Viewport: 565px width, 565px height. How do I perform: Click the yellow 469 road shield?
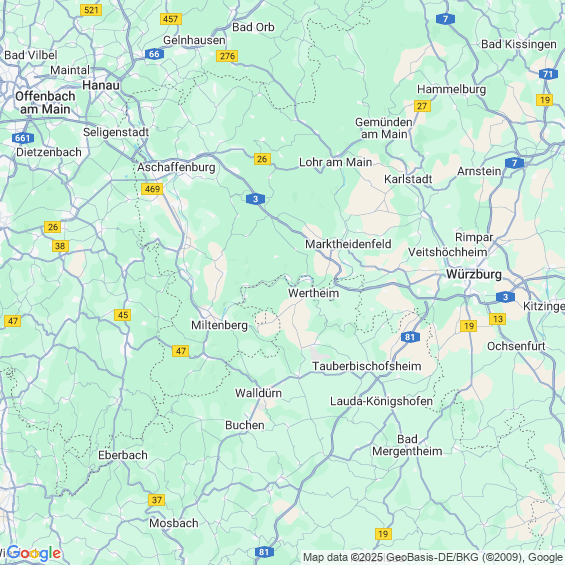click(152, 189)
